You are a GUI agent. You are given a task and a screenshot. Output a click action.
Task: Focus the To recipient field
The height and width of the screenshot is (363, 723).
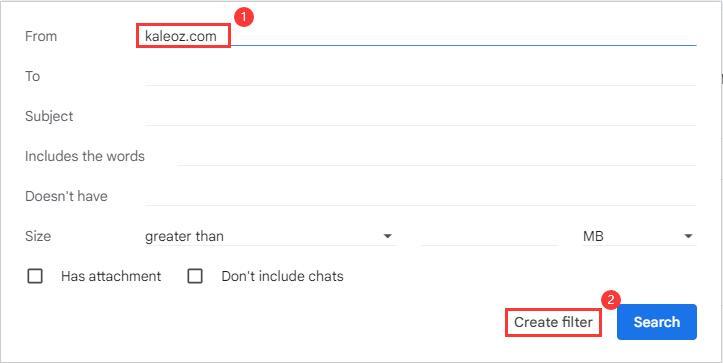coord(420,76)
